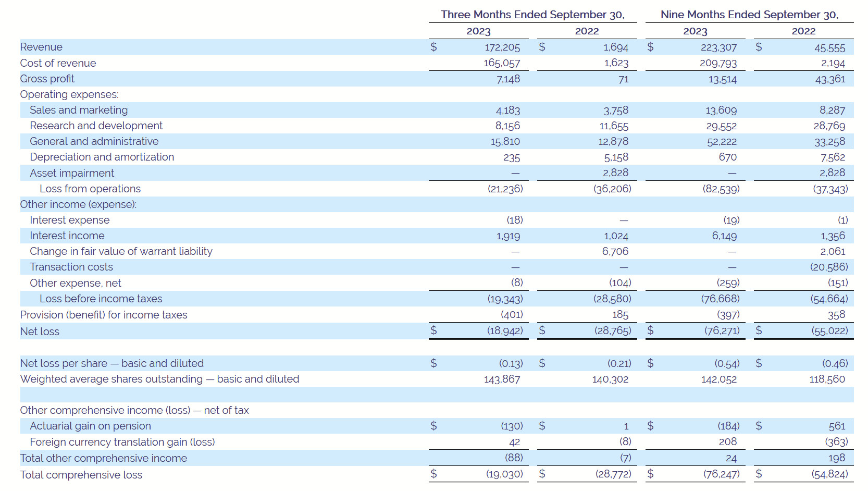Click the Nine Months Ended September 30 header
The image size is (868, 491).
pos(749,15)
